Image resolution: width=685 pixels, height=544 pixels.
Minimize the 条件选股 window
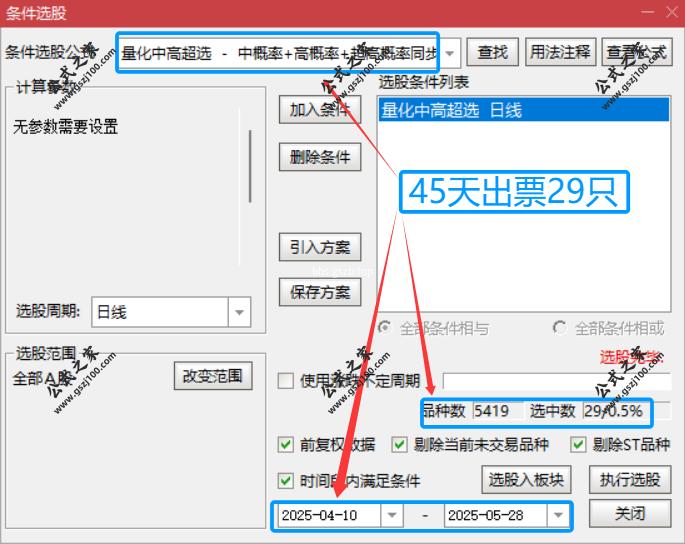click(x=648, y=12)
